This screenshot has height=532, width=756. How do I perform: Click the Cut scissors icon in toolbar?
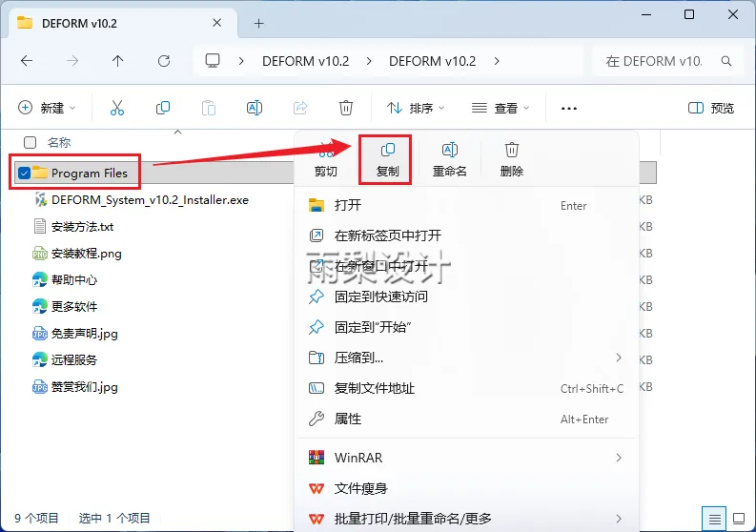tap(117, 108)
